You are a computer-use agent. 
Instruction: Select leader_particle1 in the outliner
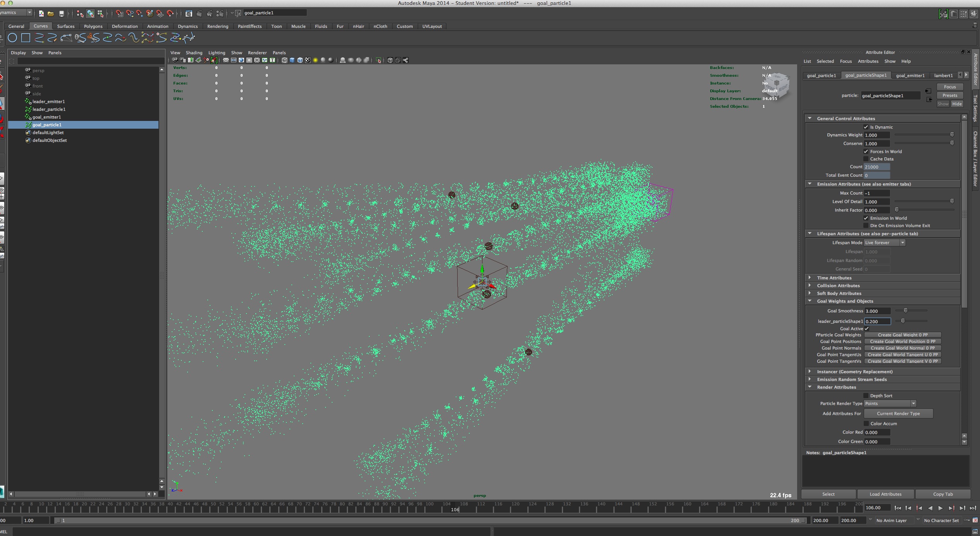click(x=49, y=109)
